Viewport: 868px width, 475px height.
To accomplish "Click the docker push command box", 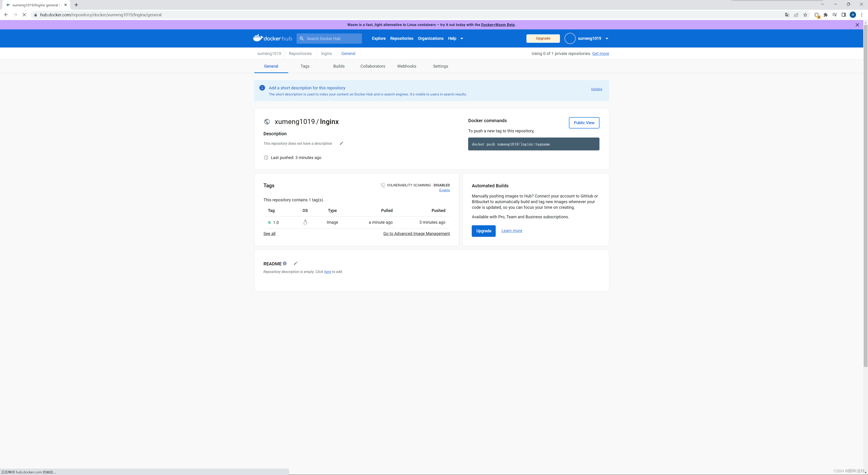I will click(x=533, y=144).
